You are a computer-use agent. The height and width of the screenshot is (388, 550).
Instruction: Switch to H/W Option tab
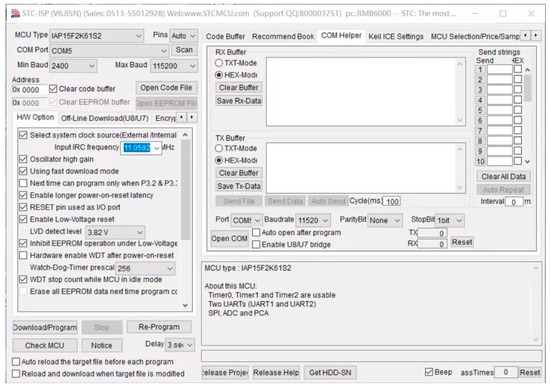coord(35,117)
